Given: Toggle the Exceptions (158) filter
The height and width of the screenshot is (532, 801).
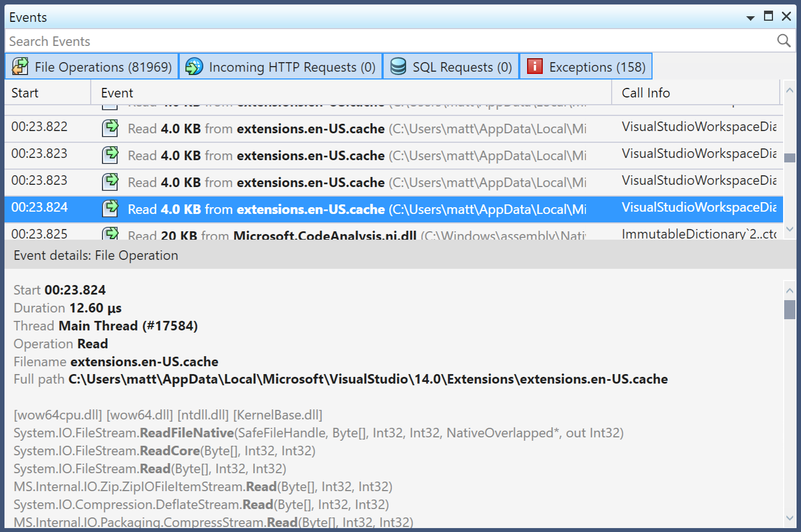Looking at the screenshot, I should click(x=586, y=67).
